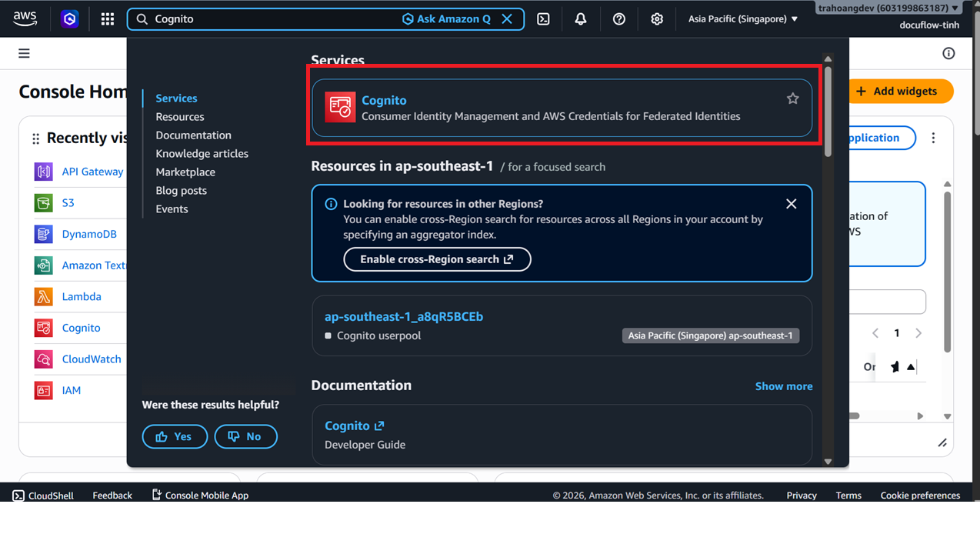
Task: Open the services grid menu
Action: click(x=108, y=18)
